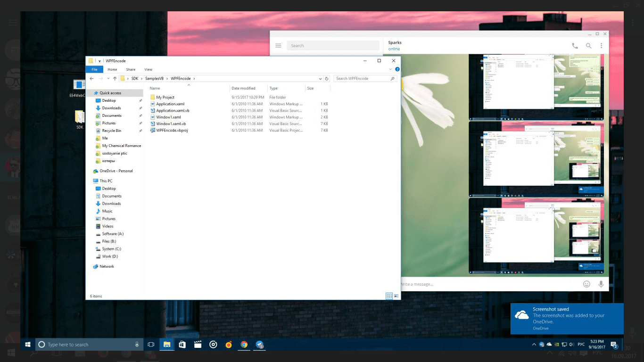
Task: Open the Telegram chat search magnifier
Action: pyautogui.click(x=588, y=46)
